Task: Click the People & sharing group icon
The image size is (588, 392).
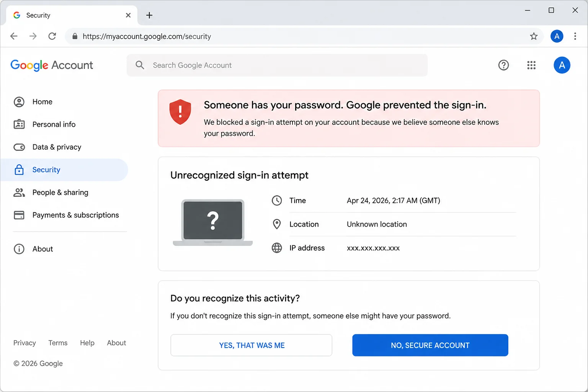Action: coord(19,192)
